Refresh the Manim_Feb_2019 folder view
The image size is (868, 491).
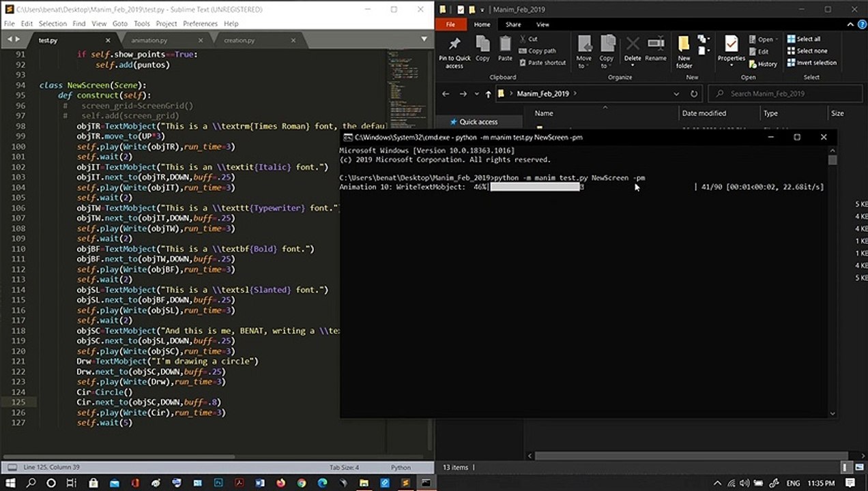pos(694,93)
